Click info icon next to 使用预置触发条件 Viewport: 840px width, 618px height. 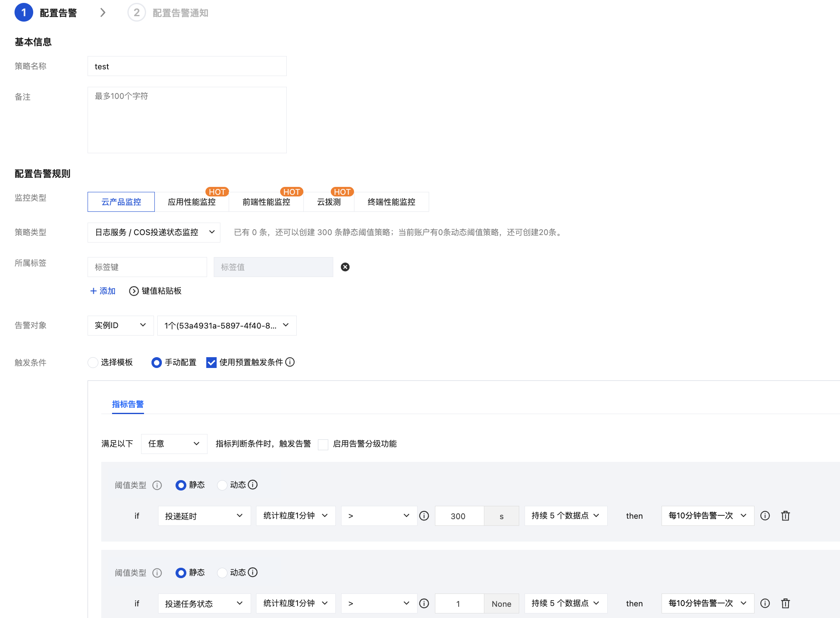coord(290,362)
